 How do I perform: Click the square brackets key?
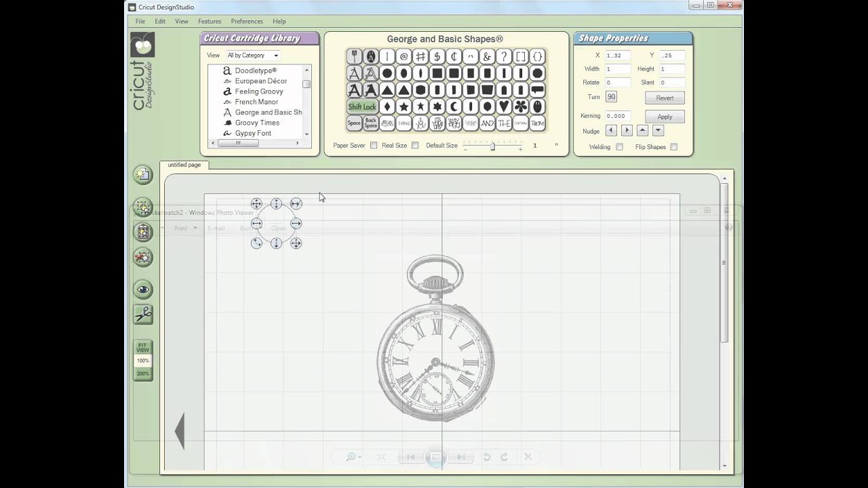pos(521,56)
